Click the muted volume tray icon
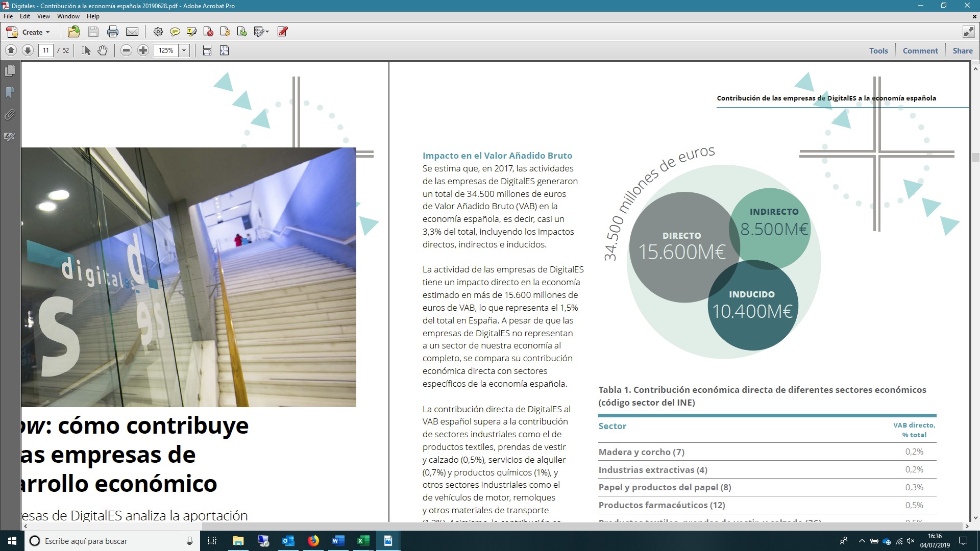The width and height of the screenshot is (980, 551). [x=911, y=541]
